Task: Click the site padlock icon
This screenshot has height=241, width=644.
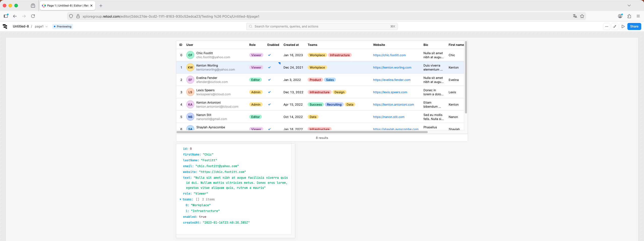Action: (78, 16)
